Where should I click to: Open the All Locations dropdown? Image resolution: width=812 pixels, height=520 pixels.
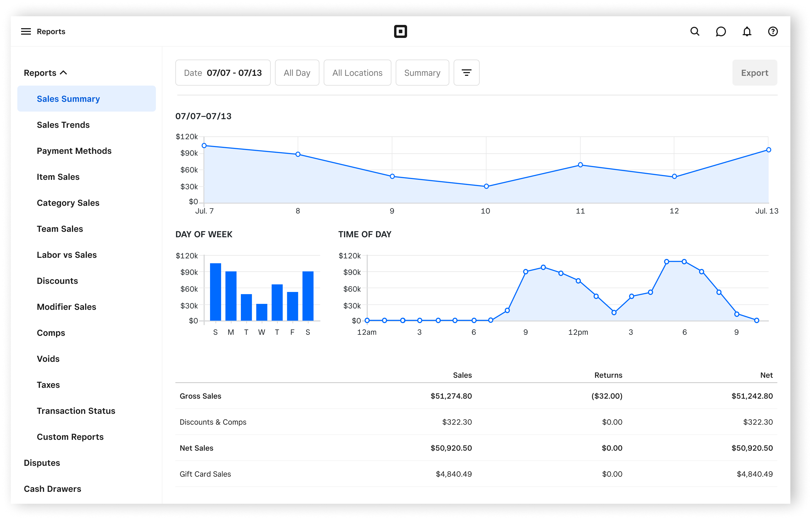pos(357,73)
